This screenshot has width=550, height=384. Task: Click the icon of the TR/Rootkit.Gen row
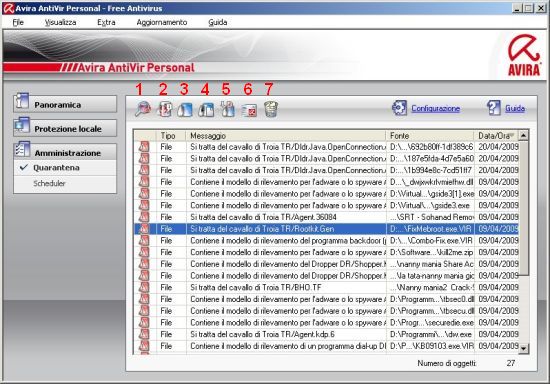(144, 229)
